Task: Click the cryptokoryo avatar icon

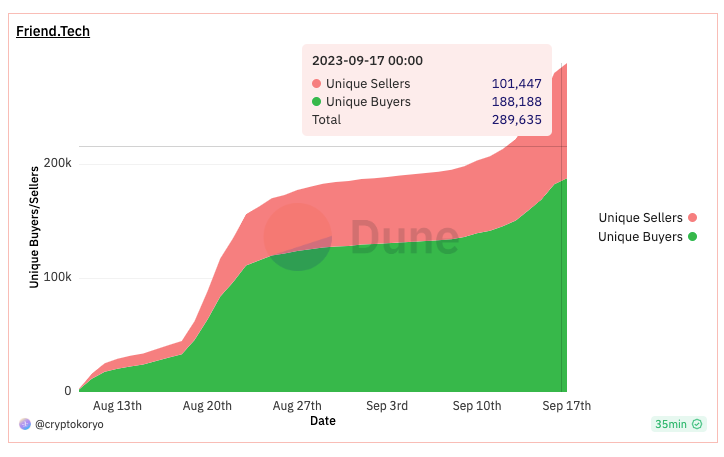Action: (x=25, y=424)
